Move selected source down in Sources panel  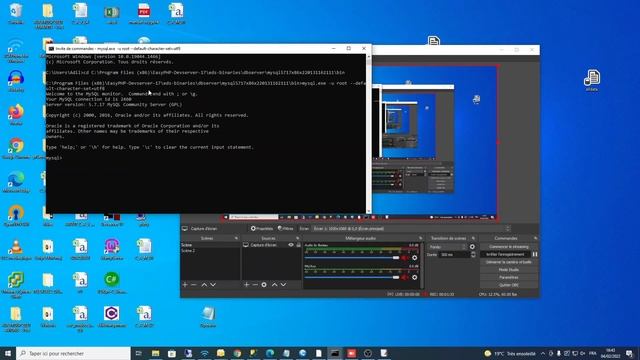[x=283, y=284]
